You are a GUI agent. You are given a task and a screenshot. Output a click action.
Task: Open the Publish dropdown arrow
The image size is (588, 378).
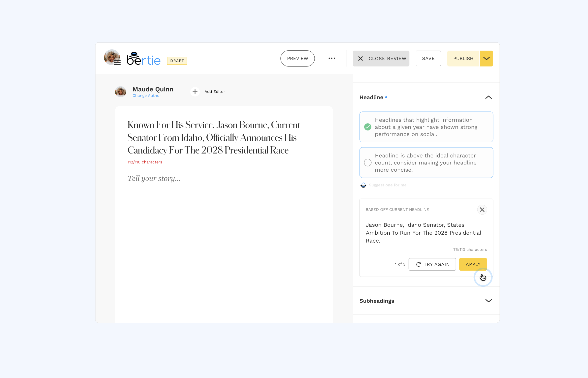pyautogui.click(x=486, y=59)
